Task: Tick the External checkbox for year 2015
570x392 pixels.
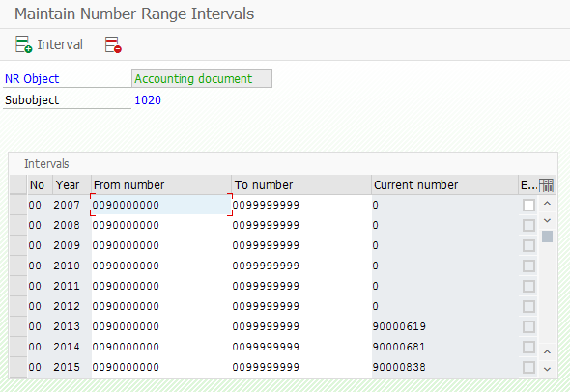Action: [x=528, y=367]
